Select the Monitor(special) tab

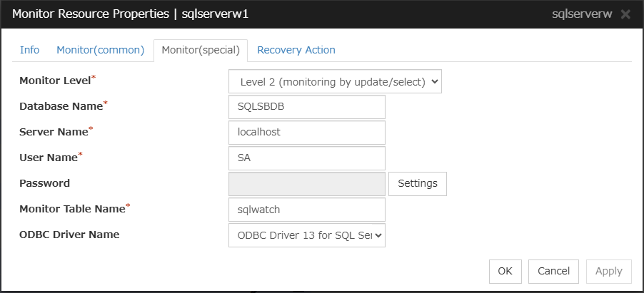200,50
